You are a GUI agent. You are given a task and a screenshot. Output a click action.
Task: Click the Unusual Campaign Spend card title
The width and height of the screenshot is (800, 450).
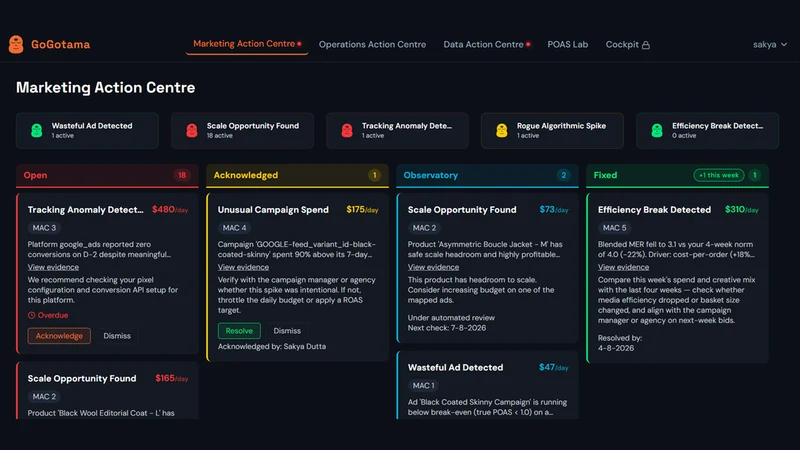(273, 210)
